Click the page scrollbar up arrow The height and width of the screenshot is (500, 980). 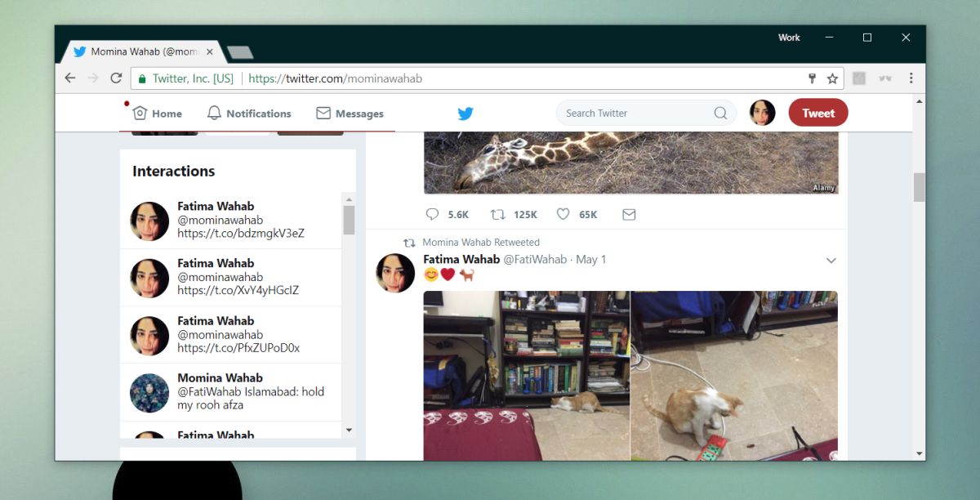coord(920,100)
